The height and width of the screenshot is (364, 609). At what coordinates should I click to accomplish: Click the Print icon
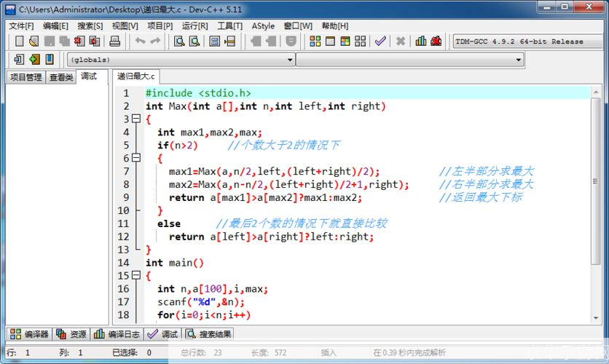point(114,41)
